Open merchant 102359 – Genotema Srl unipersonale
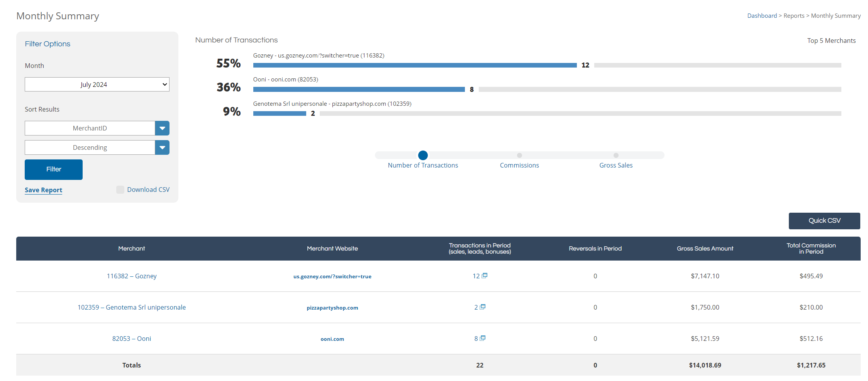 (132, 307)
